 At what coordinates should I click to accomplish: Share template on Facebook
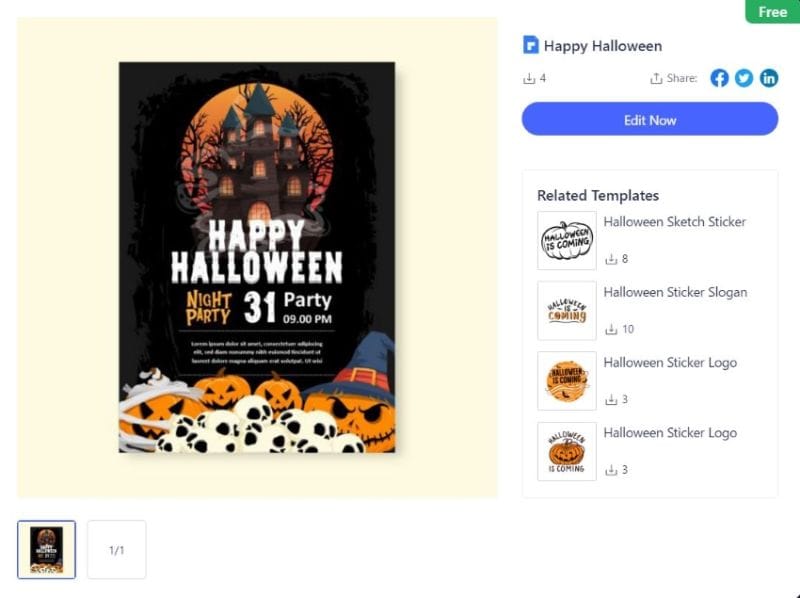click(x=719, y=78)
